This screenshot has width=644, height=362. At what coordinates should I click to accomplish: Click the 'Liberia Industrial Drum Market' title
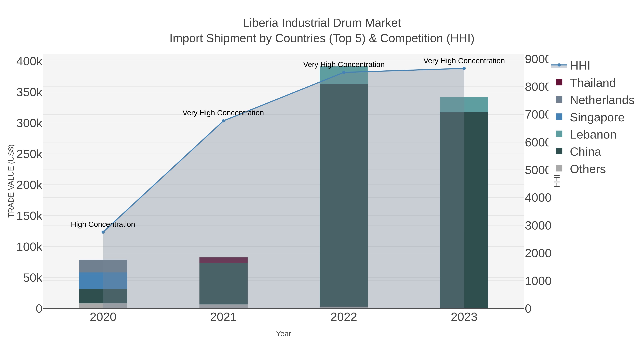point(322,23)
